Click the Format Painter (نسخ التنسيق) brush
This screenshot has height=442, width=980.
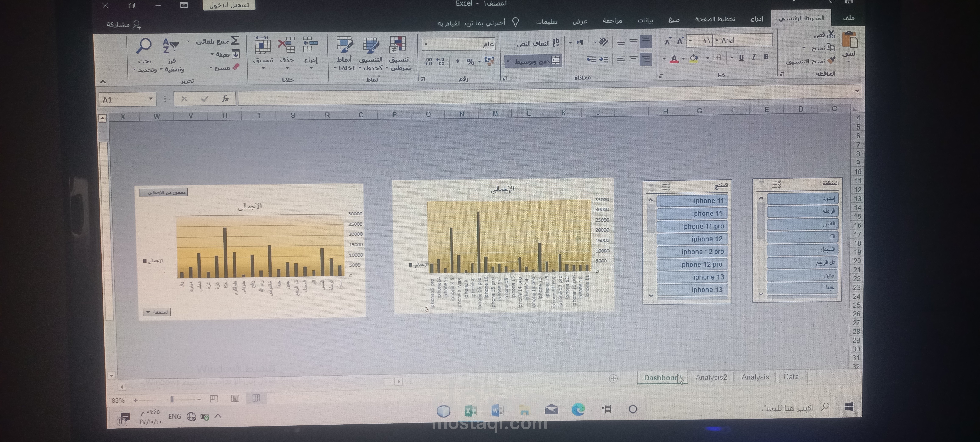pyautogui.click(x=831, y=60)
